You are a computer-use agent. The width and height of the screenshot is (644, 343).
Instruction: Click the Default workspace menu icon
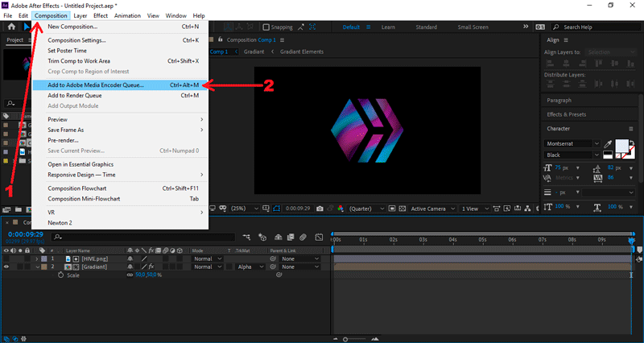pos(369,27)
